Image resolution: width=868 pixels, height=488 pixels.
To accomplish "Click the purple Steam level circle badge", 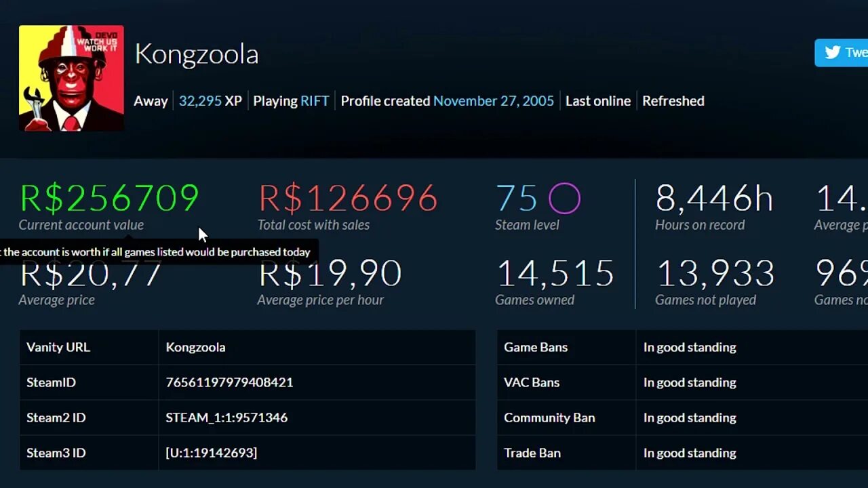I will [x=565, y=199].
